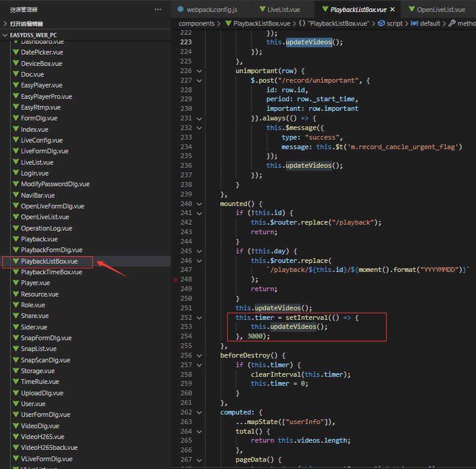Image resolution: width=476 pixels, height=469 pixels.
Task: Click the components breadcrumb item
Action: click(197, 23)
